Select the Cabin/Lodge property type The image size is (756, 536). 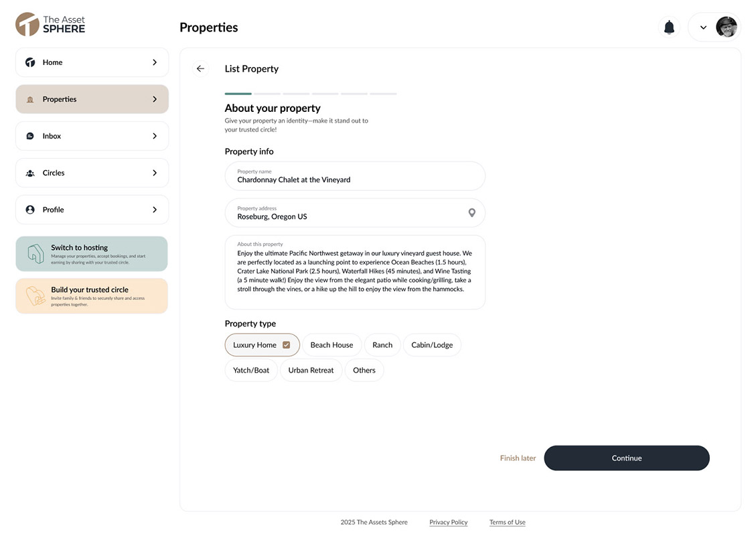(x=432, y=345)
